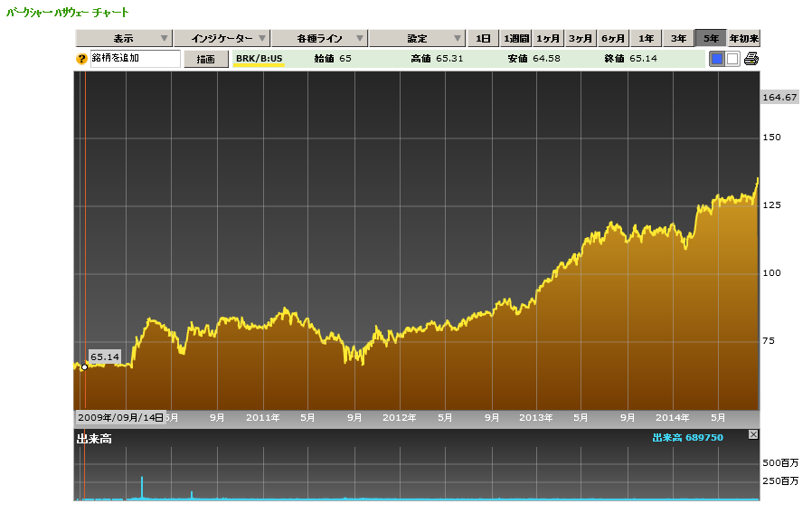812x523 pixels.
Task: Switch to the 1年 time range
Action: click(646, 38)
